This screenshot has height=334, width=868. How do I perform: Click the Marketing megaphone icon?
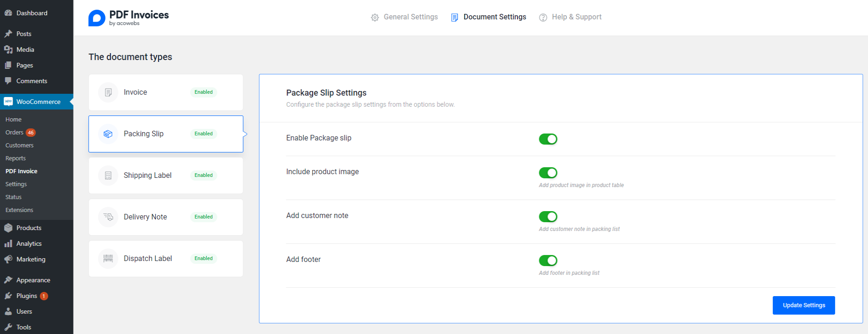pos(8,259)
